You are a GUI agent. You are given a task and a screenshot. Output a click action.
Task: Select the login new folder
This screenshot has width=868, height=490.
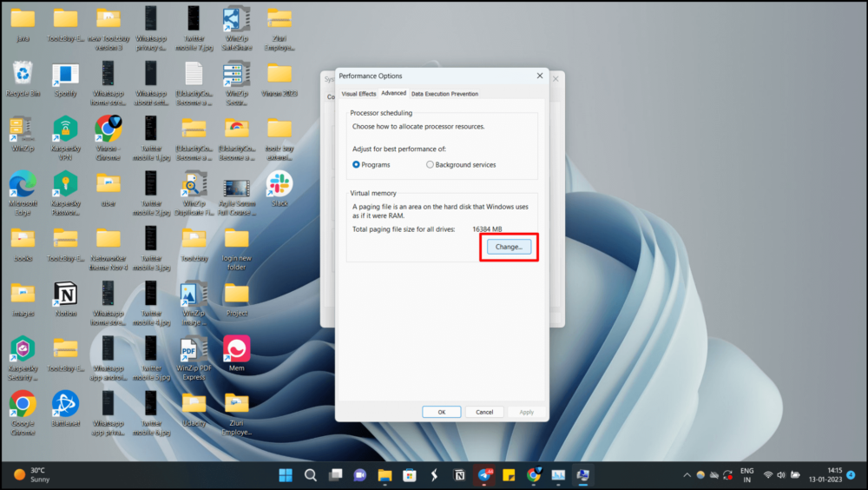(x=236, y=248)
